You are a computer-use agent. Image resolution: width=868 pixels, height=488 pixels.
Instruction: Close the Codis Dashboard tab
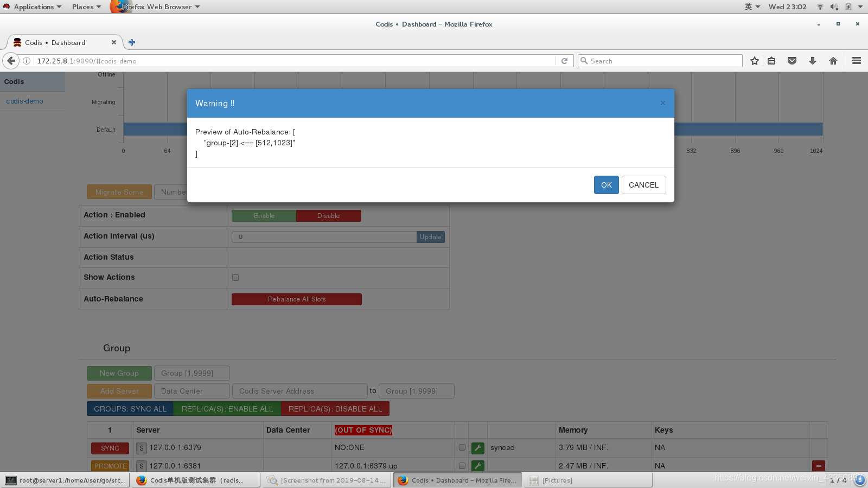114,42
